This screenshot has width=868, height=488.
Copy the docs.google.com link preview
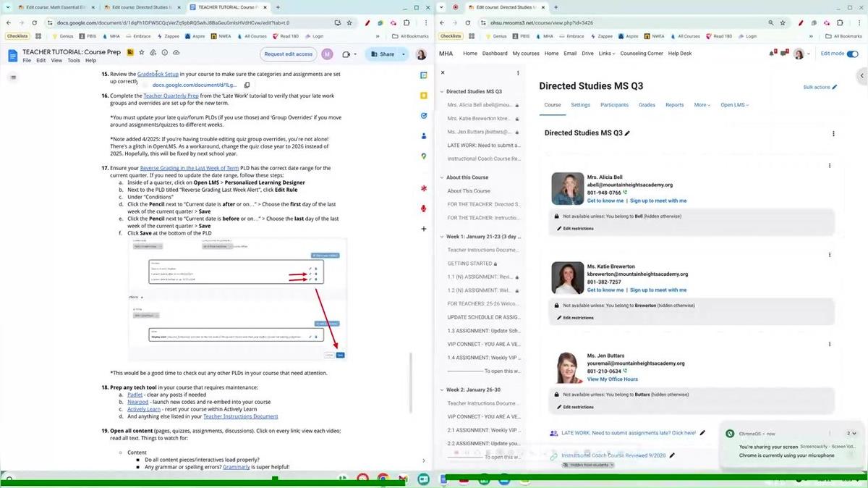point(247,85)
